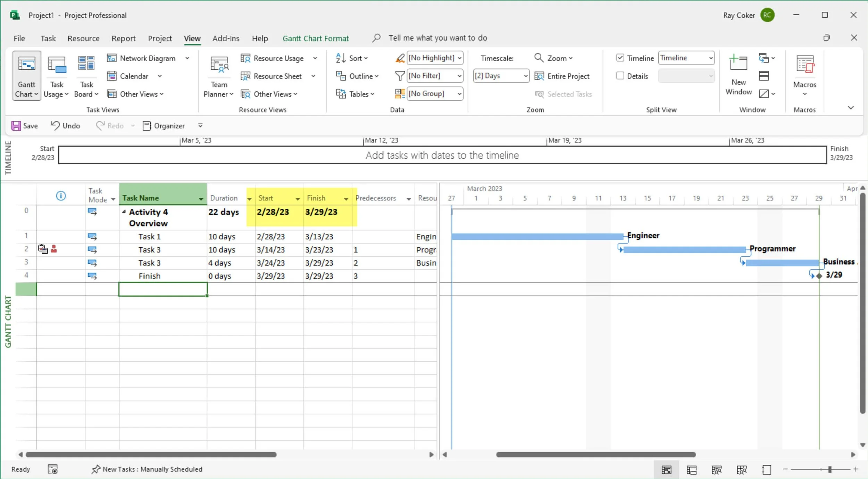This screenshot has width=868, height=479.
Task: Switch to Calendar view
Action: (x=128, y=76)
